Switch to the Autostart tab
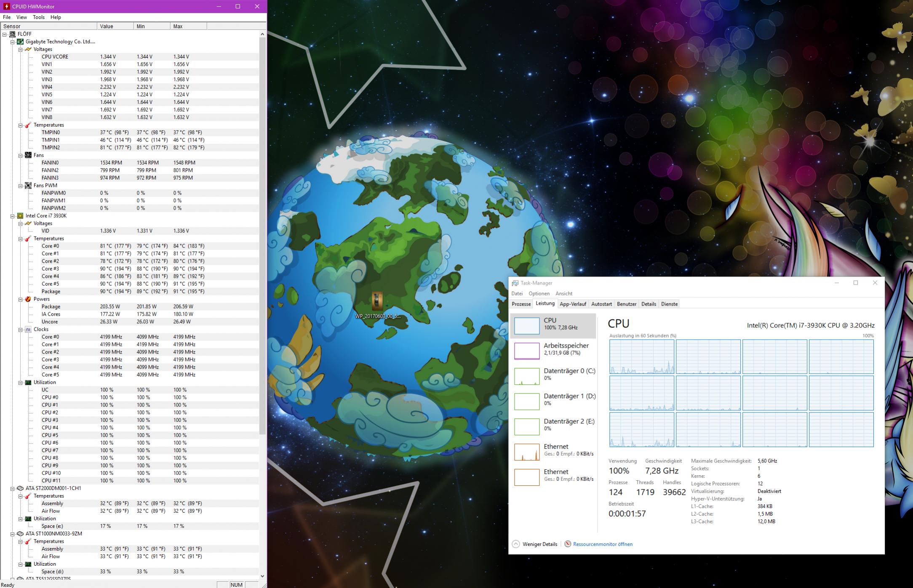This screenshot has height=588, width=913. pos(601,304)
